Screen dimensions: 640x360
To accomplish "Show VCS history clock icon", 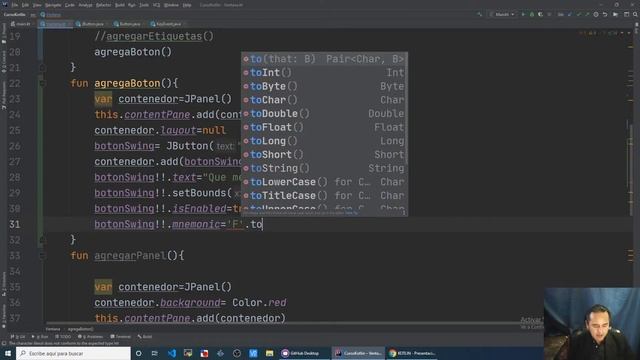I will click(x=596, y=14).
